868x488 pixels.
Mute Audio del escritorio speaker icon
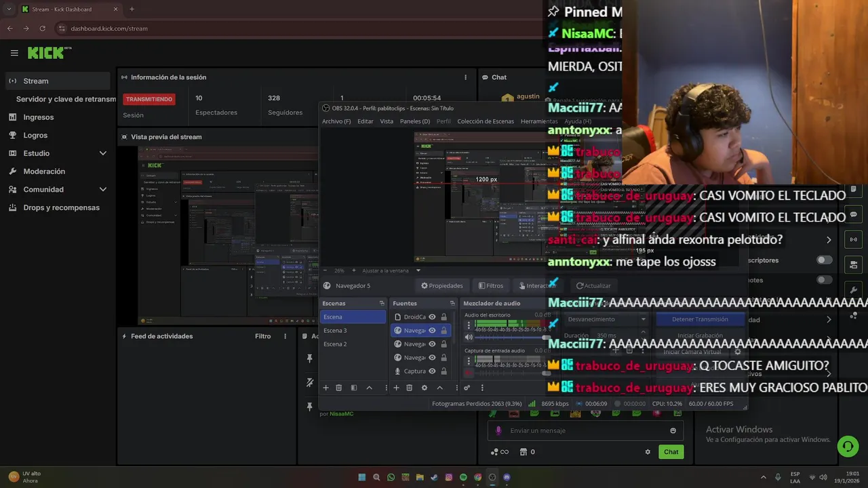tap(468, 337)
